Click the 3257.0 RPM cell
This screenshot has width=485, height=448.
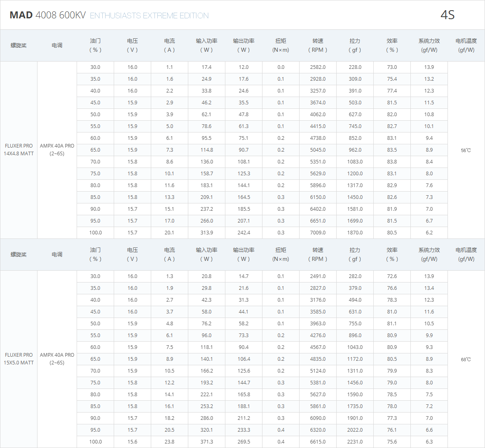coord(318,91)
